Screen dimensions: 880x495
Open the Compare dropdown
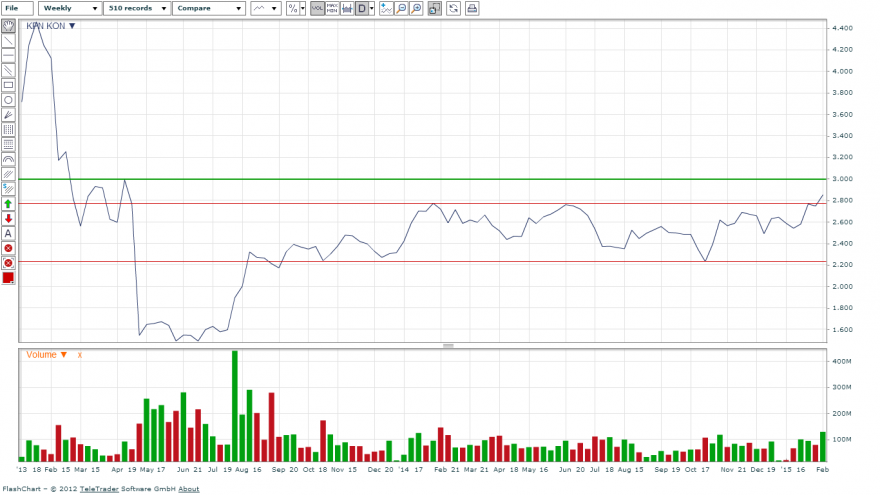(209, 8)
